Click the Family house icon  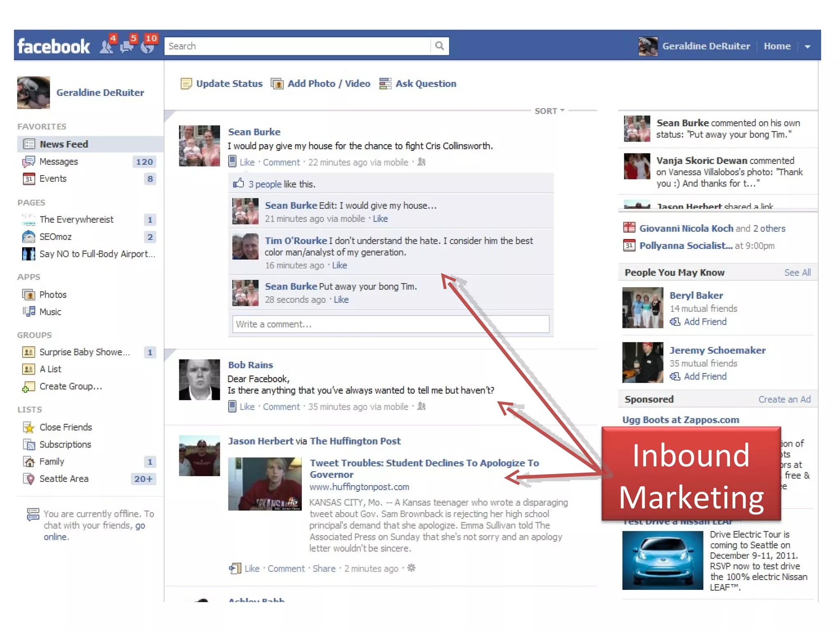(x=29, y=462)
